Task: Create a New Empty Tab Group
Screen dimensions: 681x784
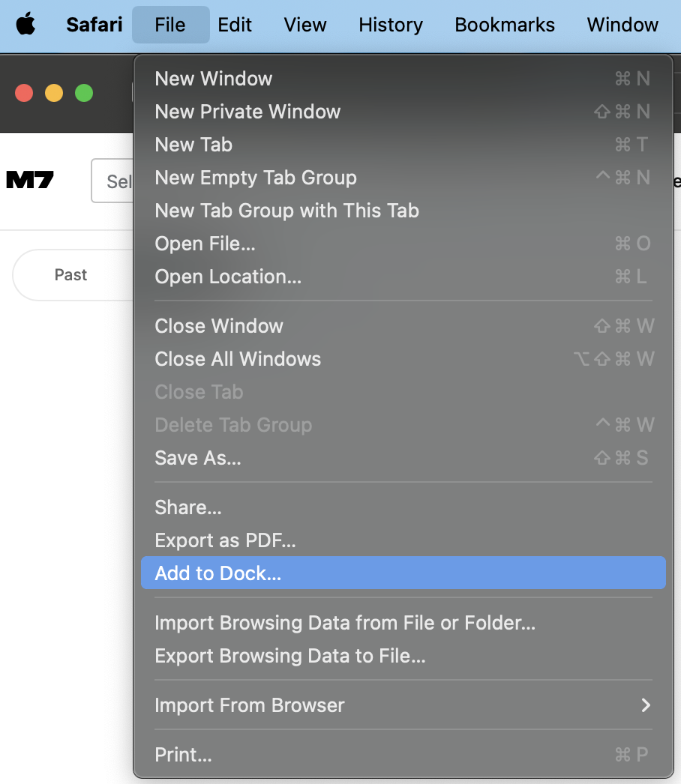Action: click(256, 178)
